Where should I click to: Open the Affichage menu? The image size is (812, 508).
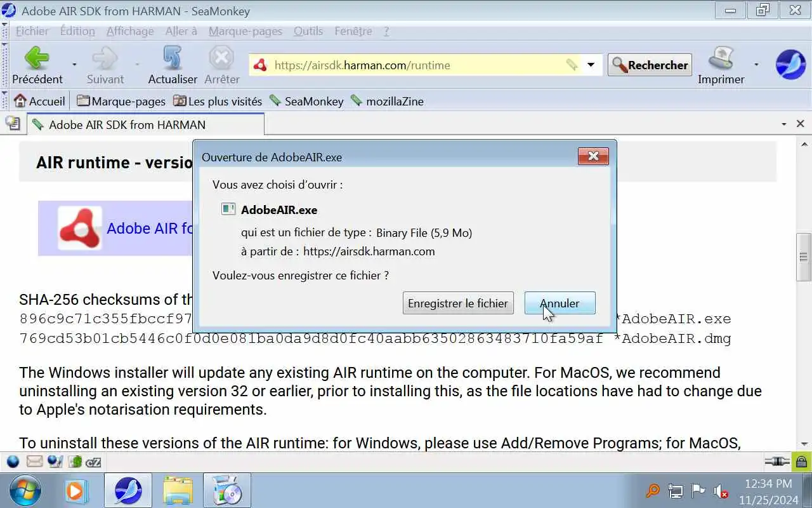click(x=130, y=31)
